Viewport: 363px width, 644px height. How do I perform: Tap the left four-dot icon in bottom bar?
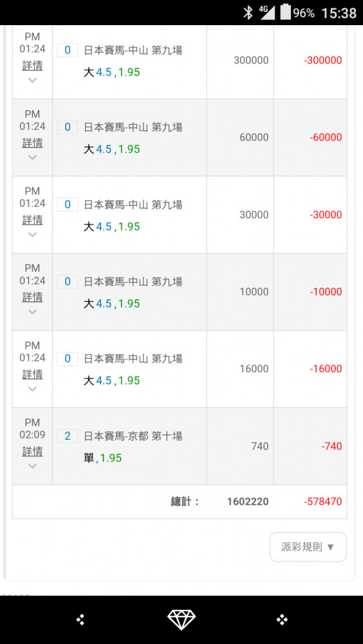point(81,620)
